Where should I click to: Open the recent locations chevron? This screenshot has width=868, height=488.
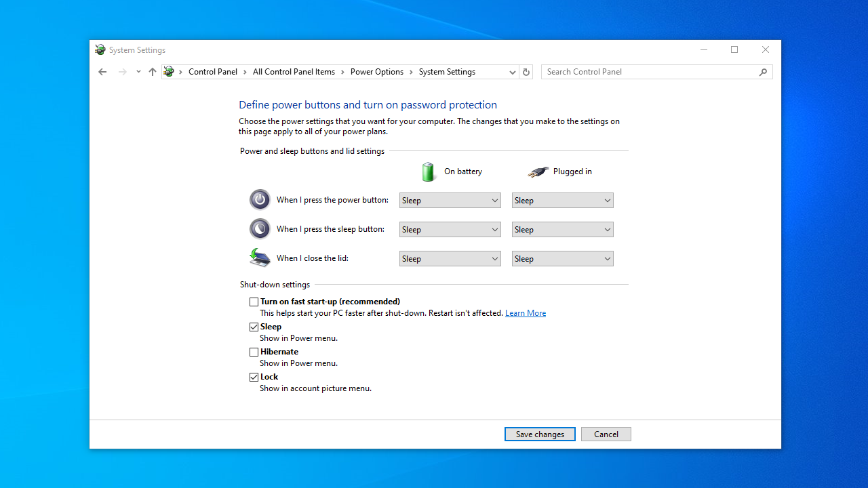click(x=138, y=72)
